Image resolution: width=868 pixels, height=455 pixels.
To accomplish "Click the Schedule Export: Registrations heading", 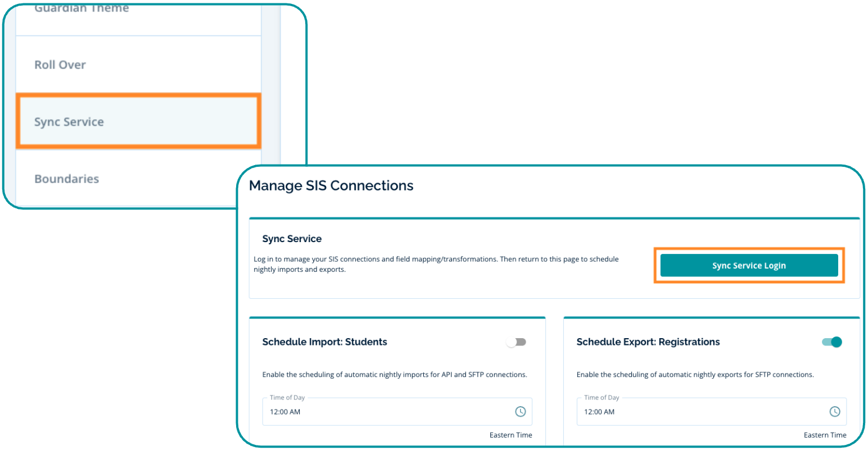I will [648, 342].
